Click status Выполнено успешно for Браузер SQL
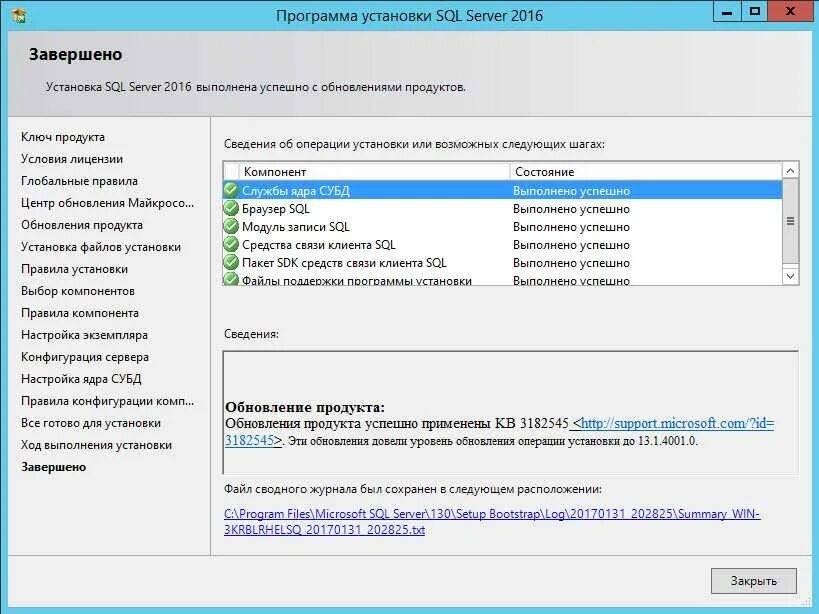The width and height of the screenshot is (819, 614). 571,209
